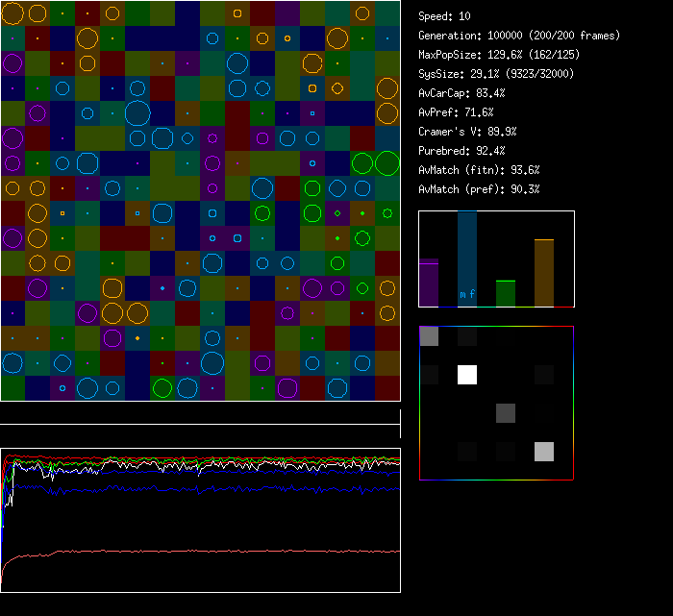Select the orange circle in the grid's top-left cell
The image size is (673, 616).
click(12, 12)
